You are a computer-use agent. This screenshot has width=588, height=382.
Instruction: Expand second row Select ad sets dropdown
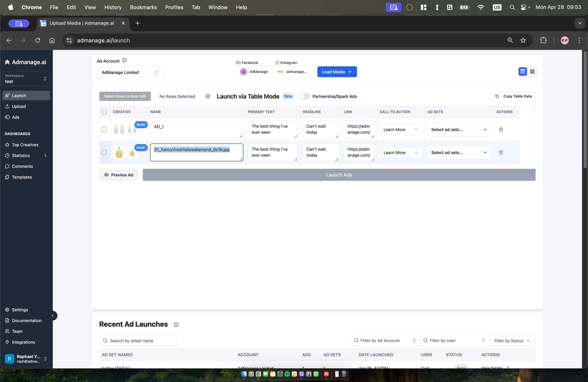[x=459, y=152]
